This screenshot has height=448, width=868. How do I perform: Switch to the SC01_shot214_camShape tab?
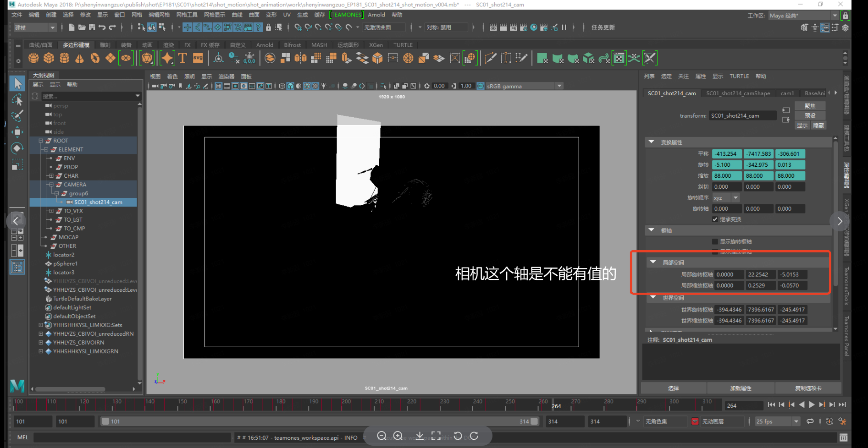[x=738, y=93]
